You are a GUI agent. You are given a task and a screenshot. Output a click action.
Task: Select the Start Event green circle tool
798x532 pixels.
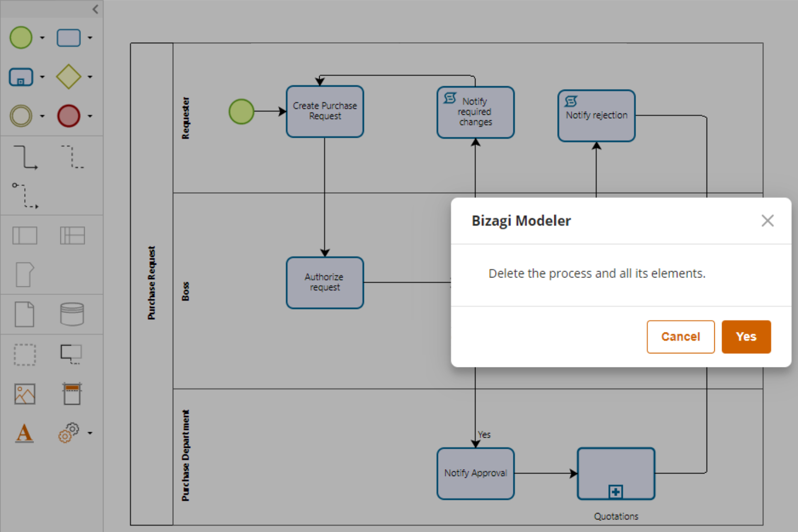pos(21,37)
